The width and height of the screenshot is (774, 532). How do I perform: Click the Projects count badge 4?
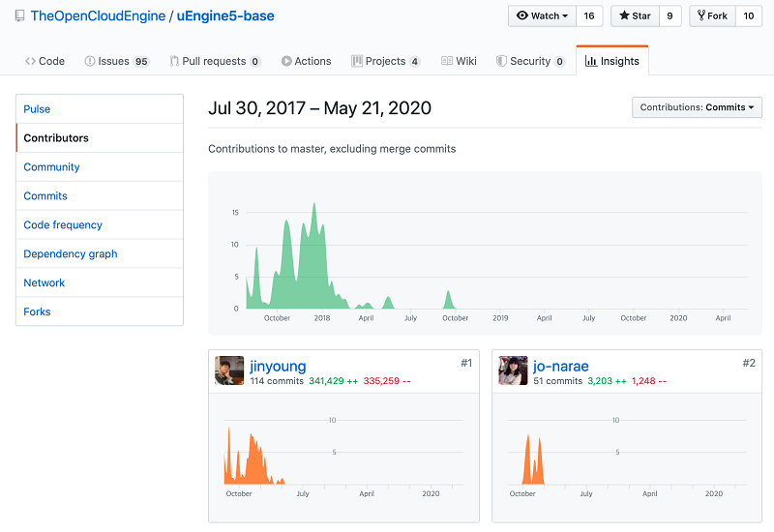pyautogui.click(x=415, y=62)
